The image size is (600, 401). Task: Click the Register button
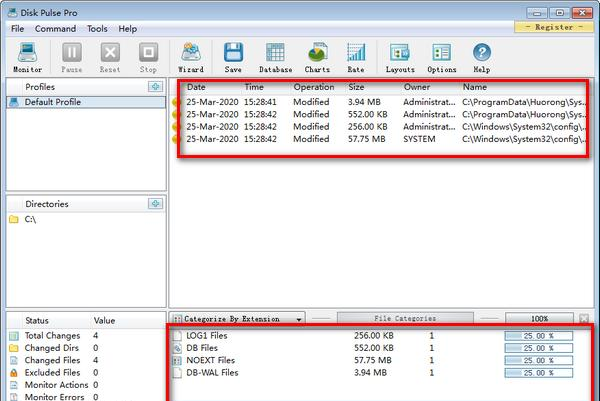pos(554,27)
